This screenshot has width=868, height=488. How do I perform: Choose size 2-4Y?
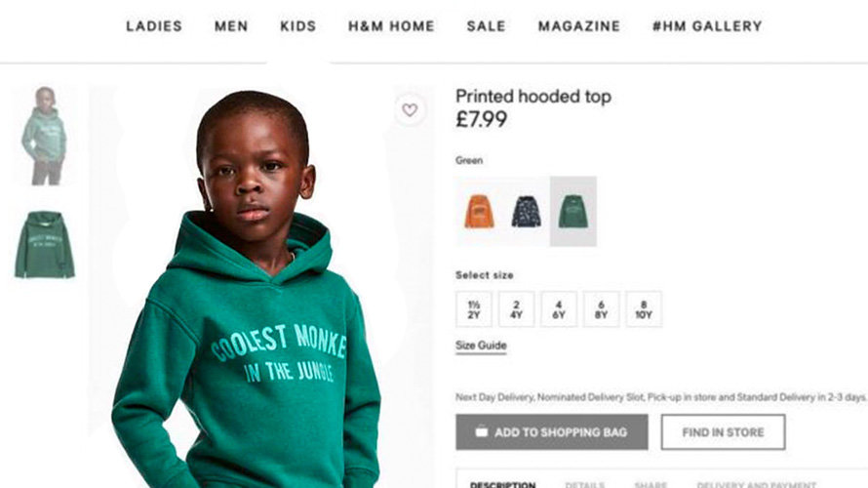pyautogui.click(x=516, y=309)
